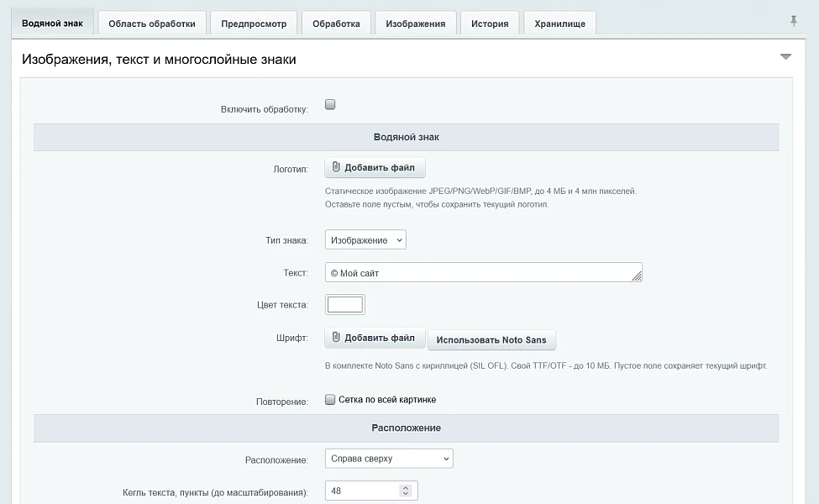Image resolution: width=819 pixels, height=504 pixels.
Task: Click the 'Кегль текста, пункты' label
Action: click(x=215, y=492)
